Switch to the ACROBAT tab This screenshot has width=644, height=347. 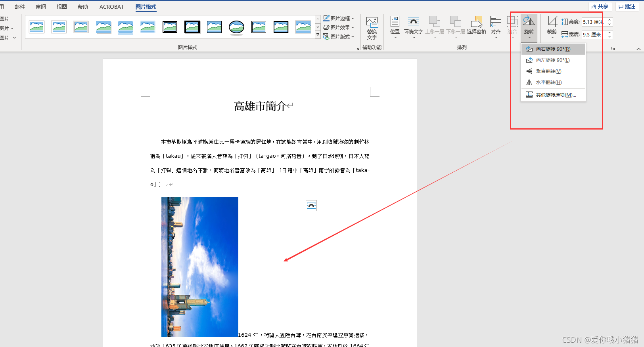(111, 7)
